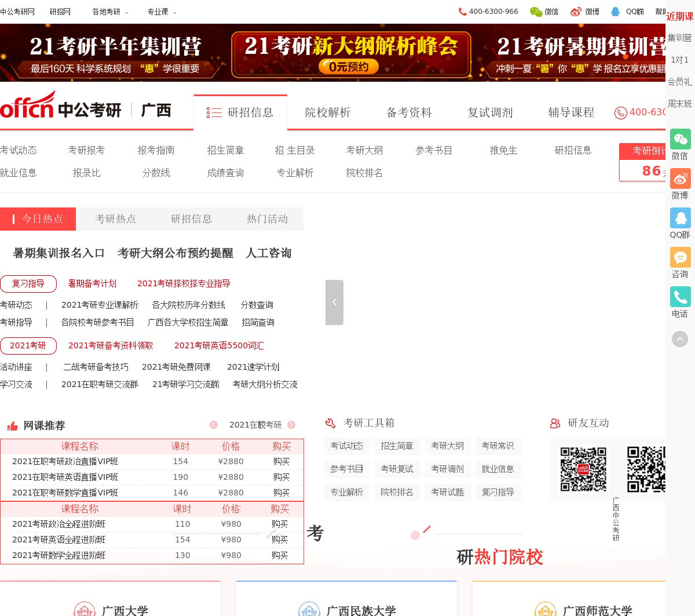Expand the 各地考研 dropdown
The height and width of the screenshot is (616, 695).
110,12
